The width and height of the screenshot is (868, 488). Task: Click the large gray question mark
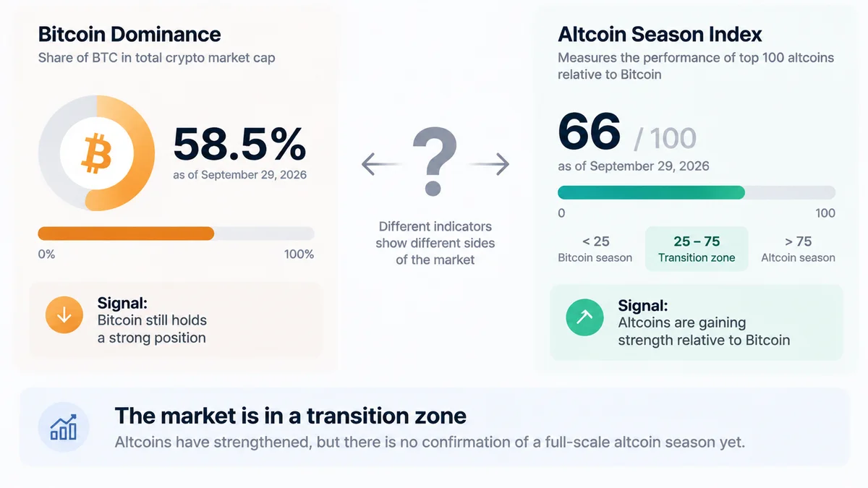435,162
